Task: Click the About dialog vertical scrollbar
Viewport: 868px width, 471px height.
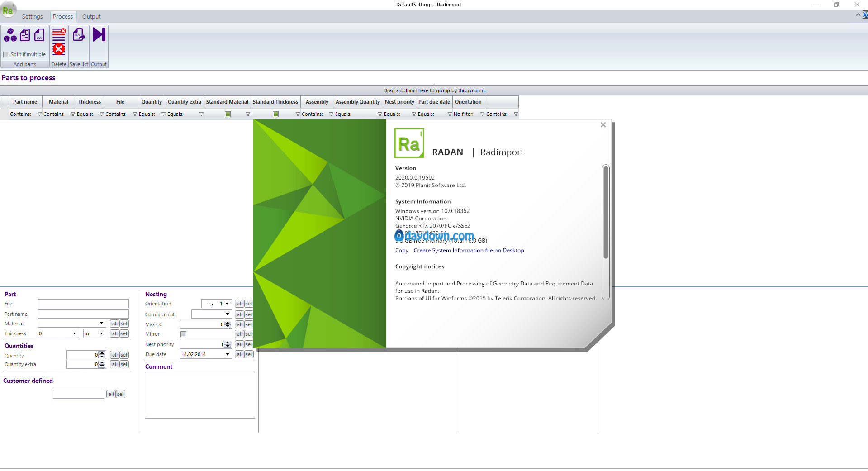Action: coord(606,213)
